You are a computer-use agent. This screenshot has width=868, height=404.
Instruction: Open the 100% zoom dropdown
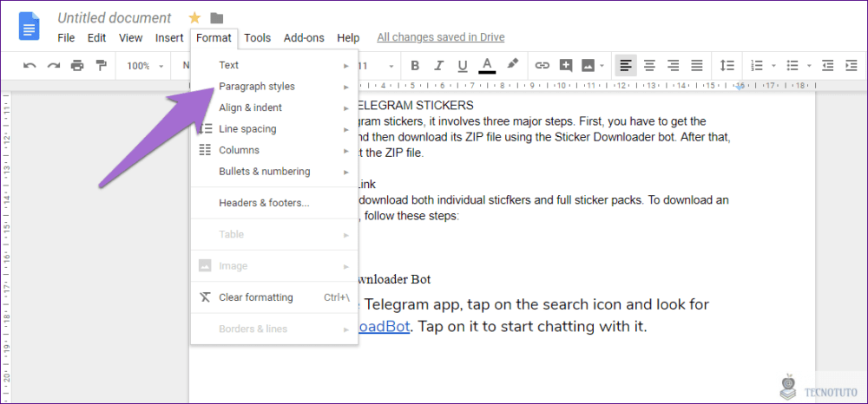(146, 66)
